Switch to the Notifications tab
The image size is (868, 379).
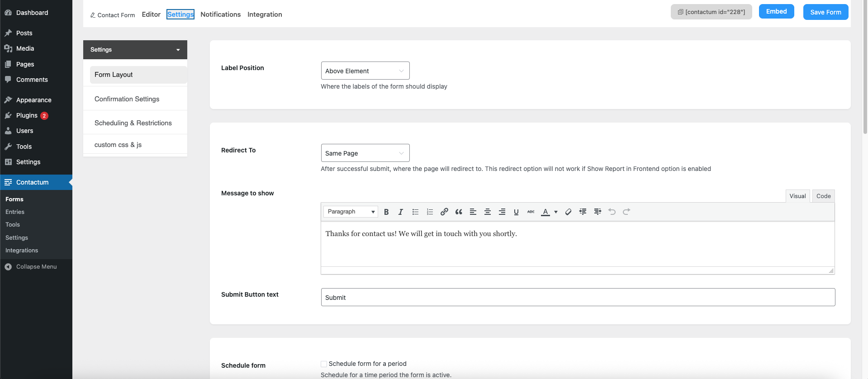(x=220, y=14)
